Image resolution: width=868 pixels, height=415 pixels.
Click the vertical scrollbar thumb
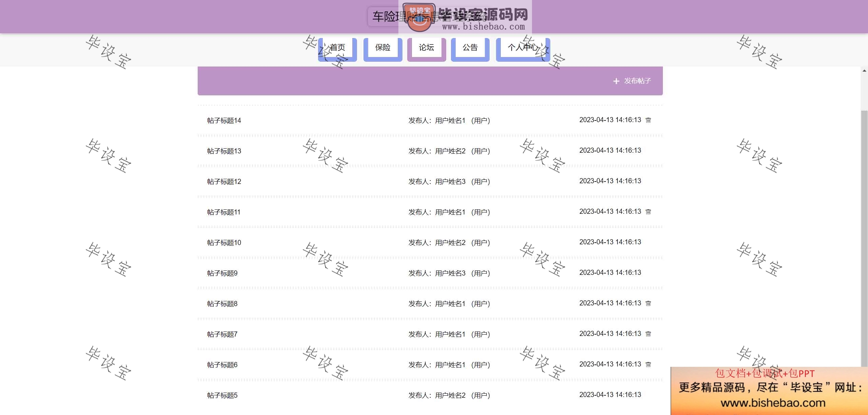coord(864,238)
